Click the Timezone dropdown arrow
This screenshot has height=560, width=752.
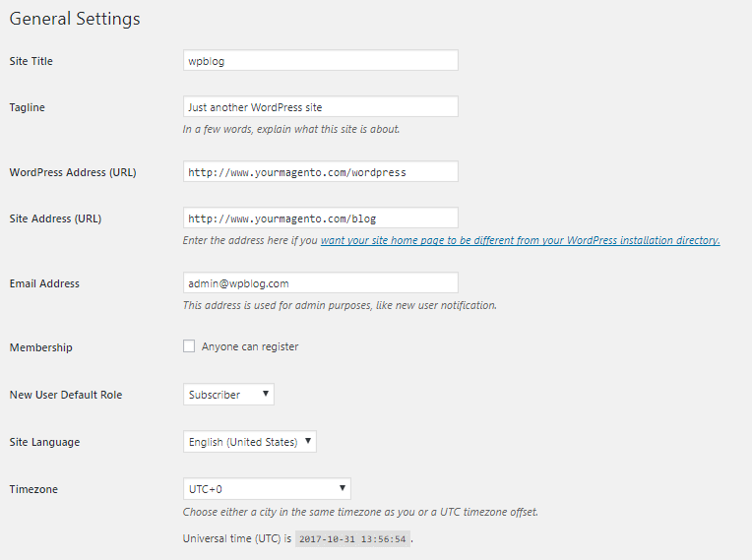click(343, 488)
